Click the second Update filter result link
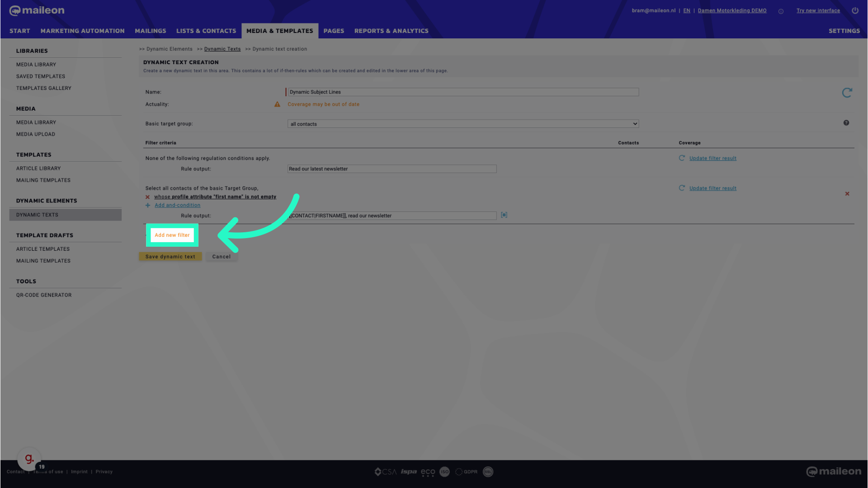868x488 pixels. [713, 188]
